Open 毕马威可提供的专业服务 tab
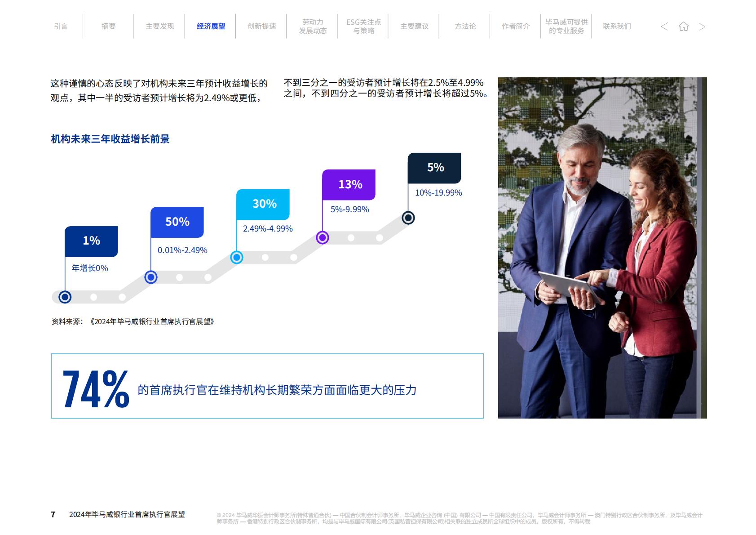Screen dimensions: 756x535 pos(566,26)
